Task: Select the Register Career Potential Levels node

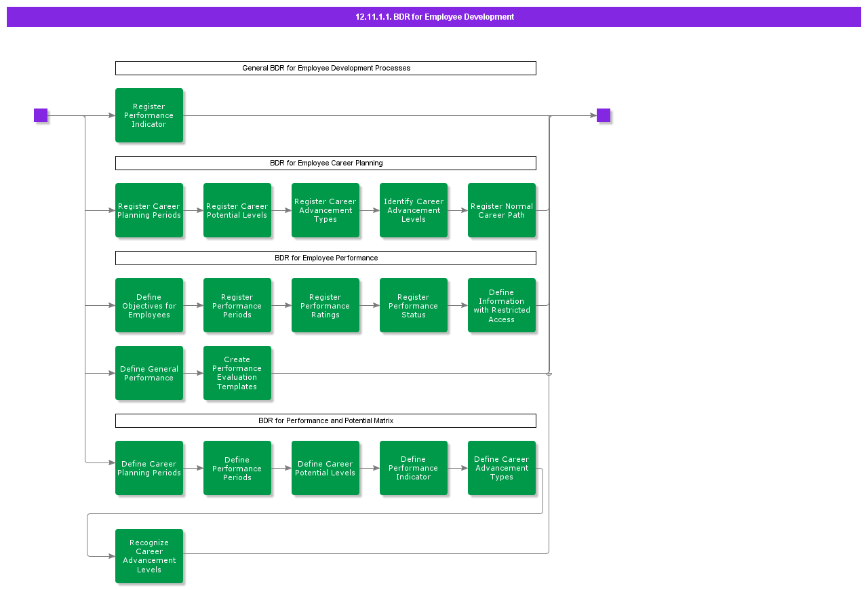Action: coord(237,210)
